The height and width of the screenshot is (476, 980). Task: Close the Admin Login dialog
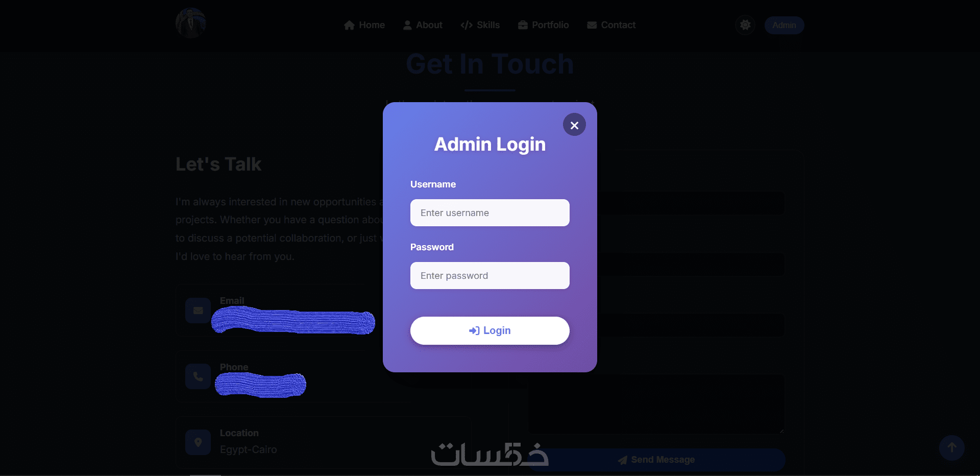click(574, 125)
